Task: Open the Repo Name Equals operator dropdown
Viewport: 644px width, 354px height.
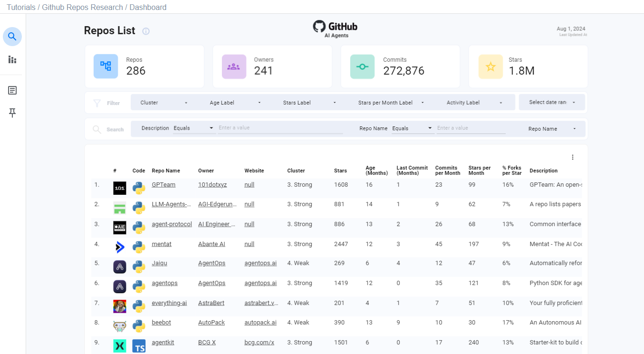Action: [x=413, y=128]
